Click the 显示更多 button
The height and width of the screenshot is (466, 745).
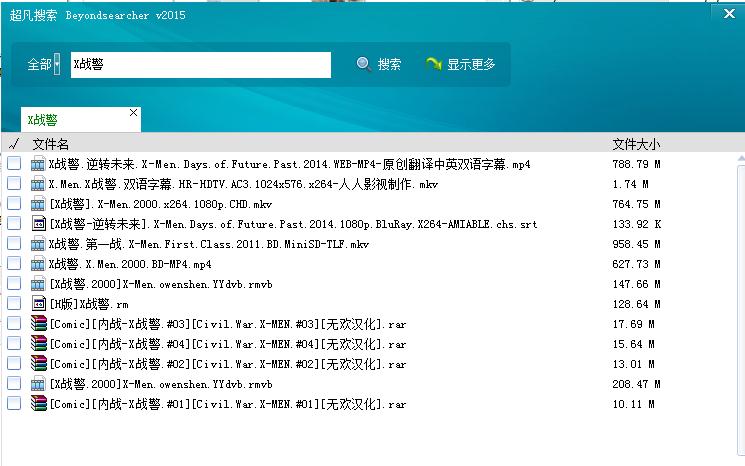(460, 64)
